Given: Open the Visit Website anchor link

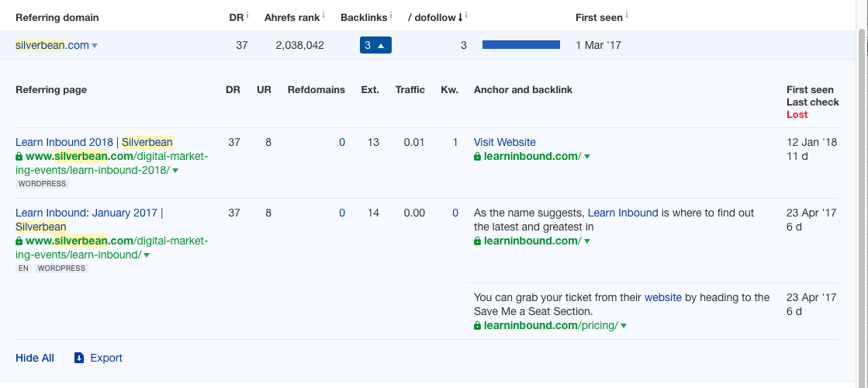Looking at the screenshot, I should click(x=504, y=142).
